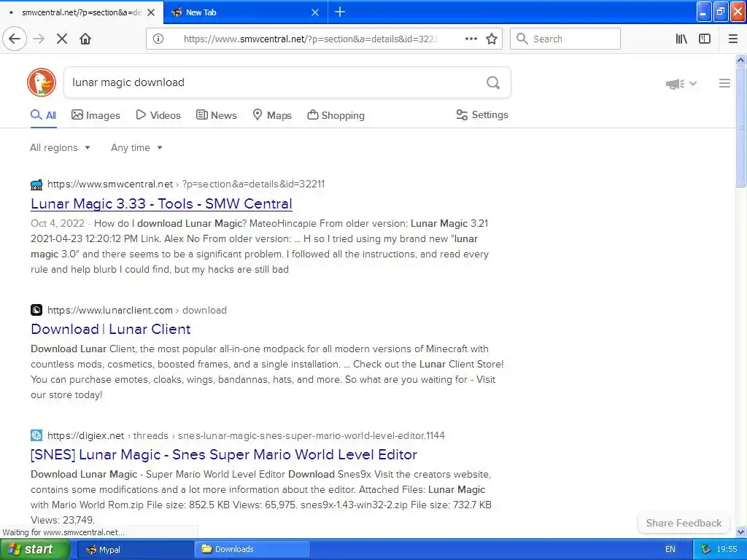Click the browser toolbar Search field

click(565, 39)
